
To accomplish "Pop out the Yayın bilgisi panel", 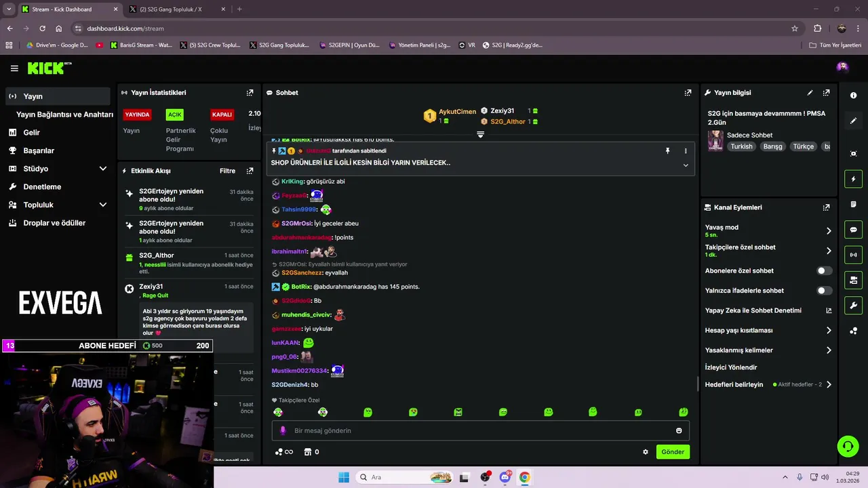I will (826, 93).
